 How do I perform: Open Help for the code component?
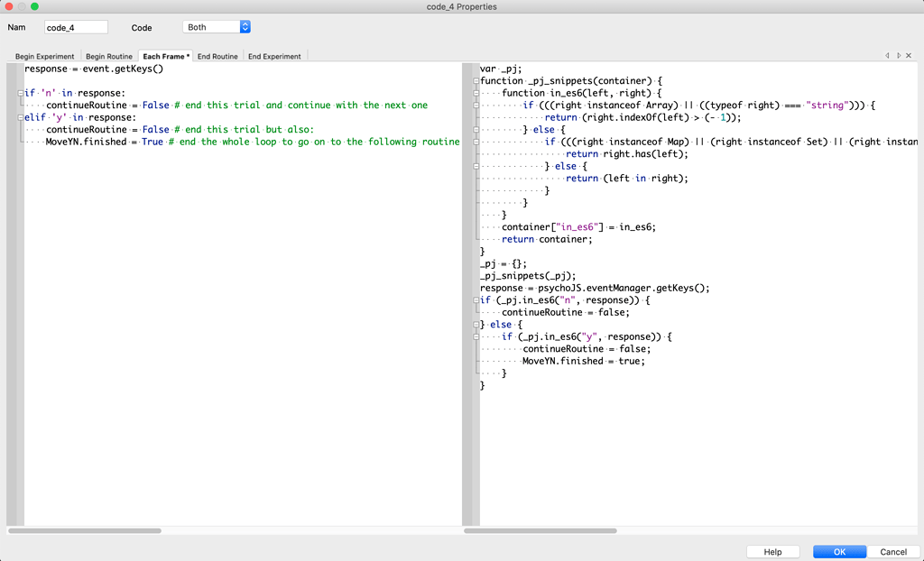click(x=772, y=551)
